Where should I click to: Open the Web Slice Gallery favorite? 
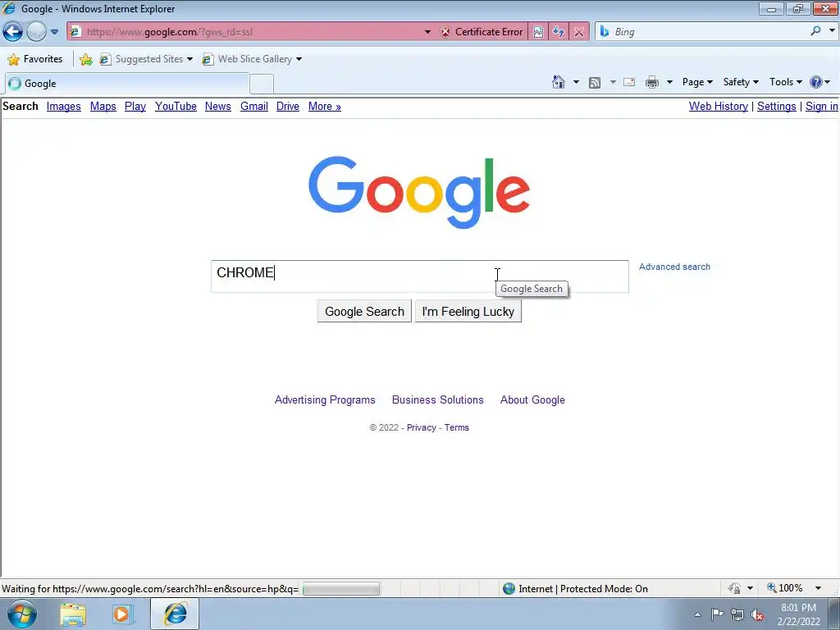[x=252, y=59]
